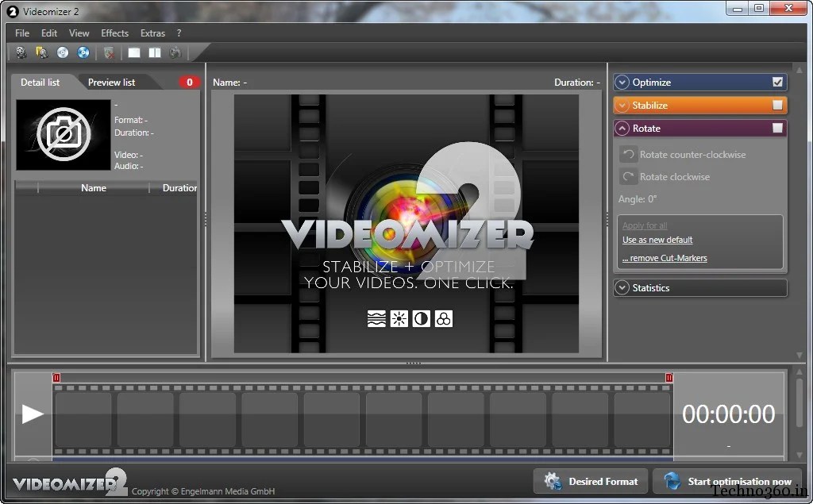Click the no-image video thumbnail
Screen dimensions: 813x504
click(64, 135)
